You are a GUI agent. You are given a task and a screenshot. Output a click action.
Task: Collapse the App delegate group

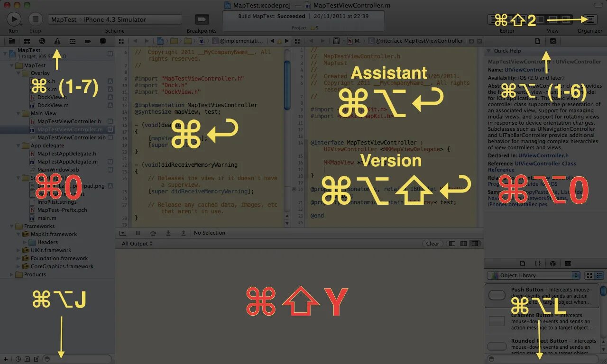pyautogui.click(x=18, y=146)
